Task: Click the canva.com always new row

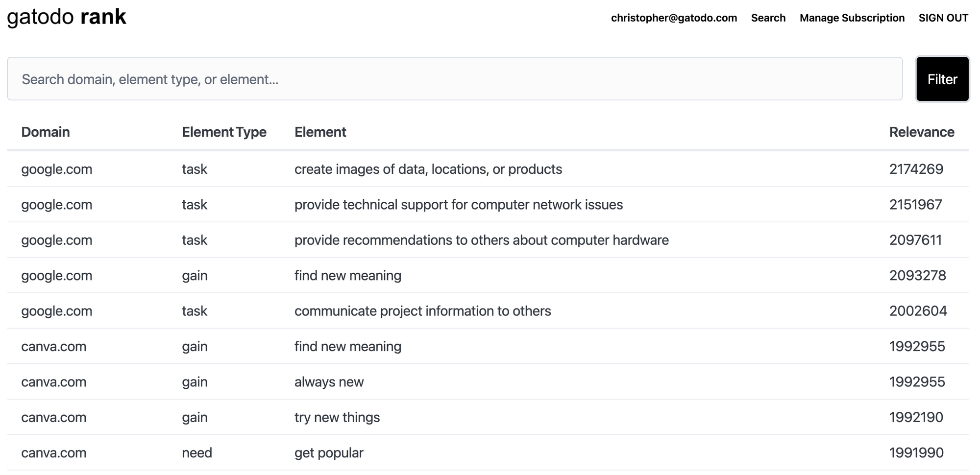Action: [x=488, y=382]
